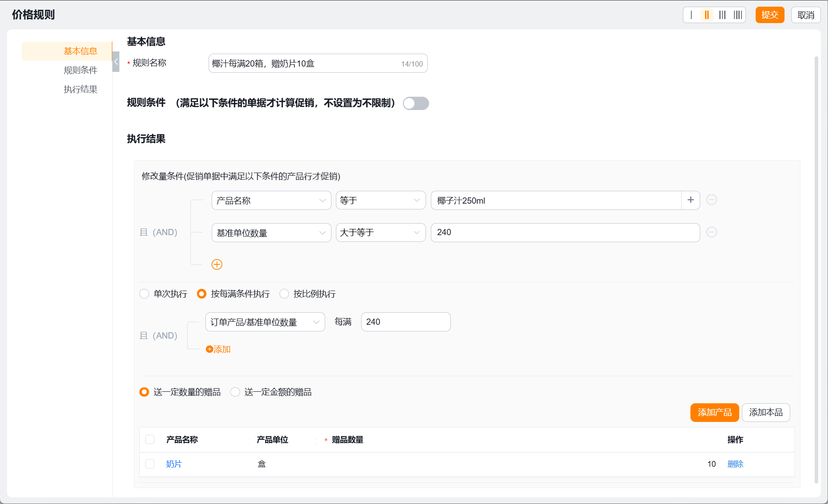Click the 椰子汁250ml value field
Image resolution: width=828 pixels, height=504 pixels.
(556, 201)
